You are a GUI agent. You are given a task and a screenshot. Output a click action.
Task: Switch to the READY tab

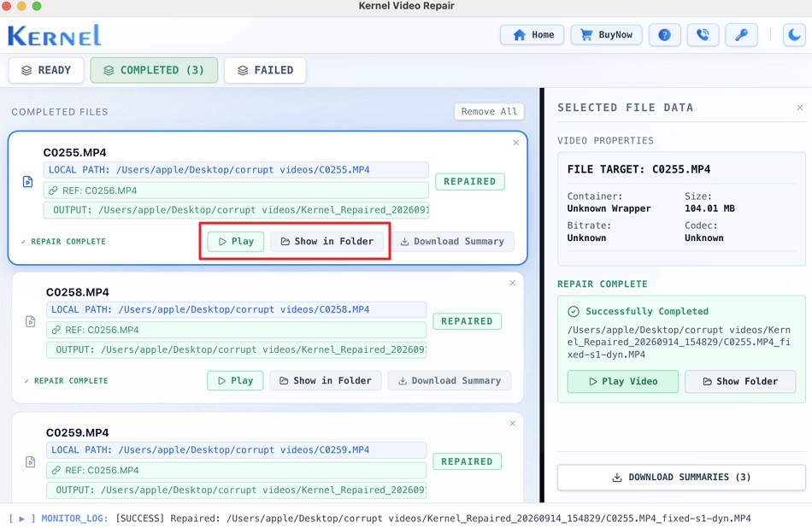46,70
